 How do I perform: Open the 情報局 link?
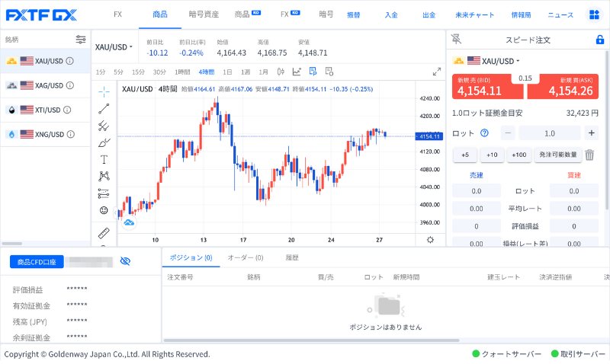tap(522, 14)
